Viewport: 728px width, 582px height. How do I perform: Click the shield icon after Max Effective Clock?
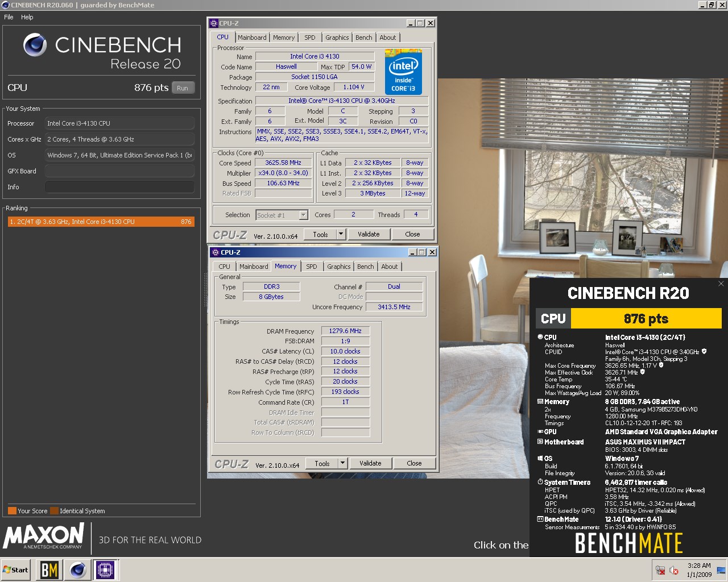coord(643,372)
